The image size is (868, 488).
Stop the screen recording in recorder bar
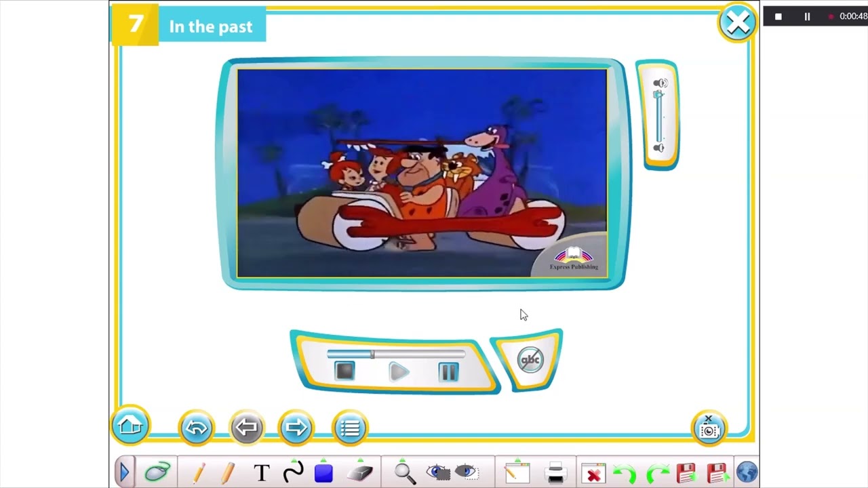[778, 16]
